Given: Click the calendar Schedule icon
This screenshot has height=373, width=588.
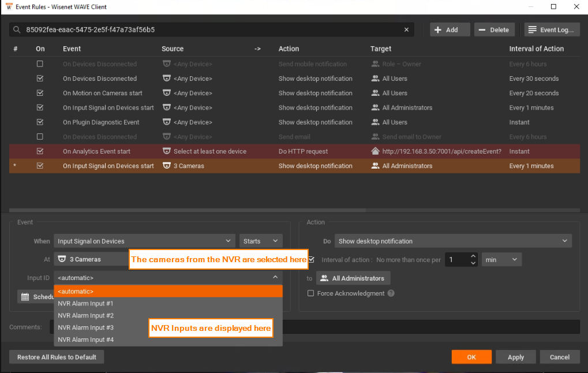Looking at the screenshot, I should point(25,297).
